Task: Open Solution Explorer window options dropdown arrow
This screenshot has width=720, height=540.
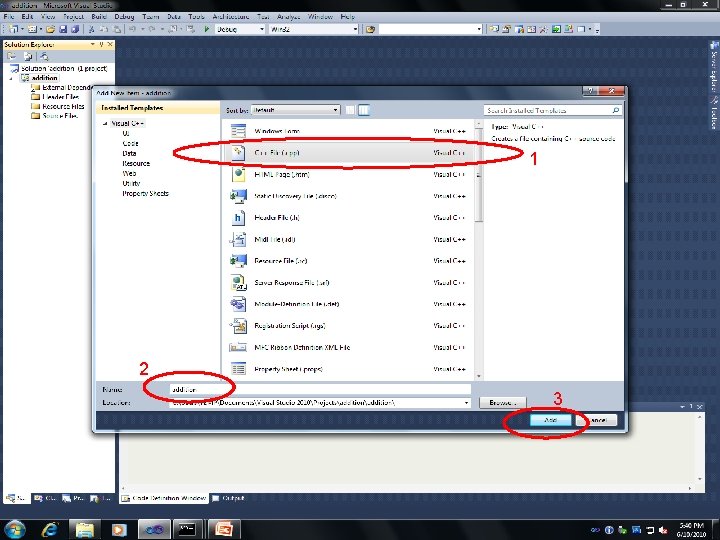Action: tap(93, 45)
